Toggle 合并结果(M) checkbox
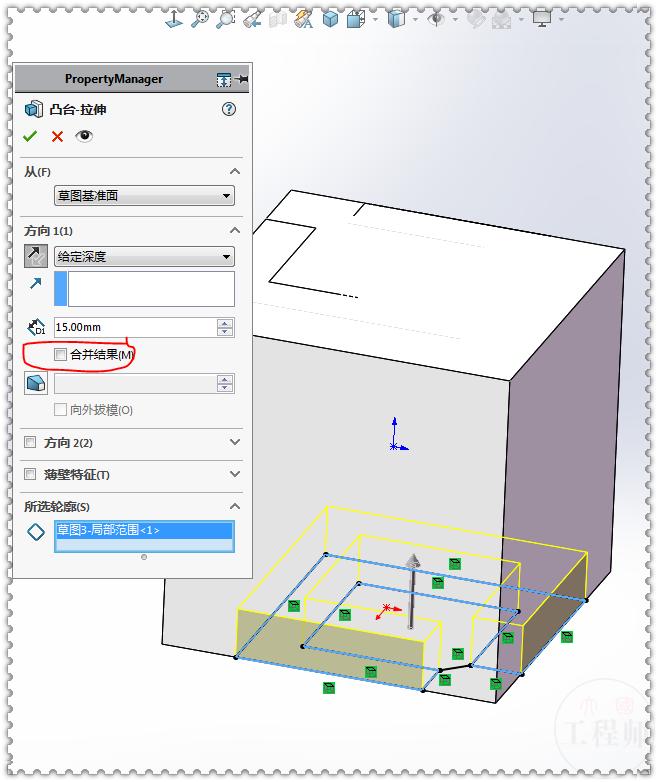The height and width of the screenshot is (782, 658). click(60, 355)
